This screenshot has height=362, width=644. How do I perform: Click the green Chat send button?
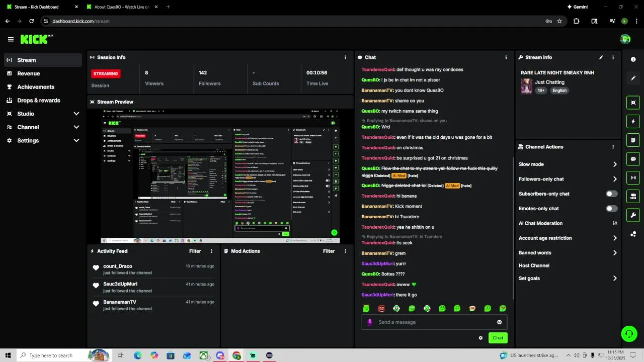[498, 338]
